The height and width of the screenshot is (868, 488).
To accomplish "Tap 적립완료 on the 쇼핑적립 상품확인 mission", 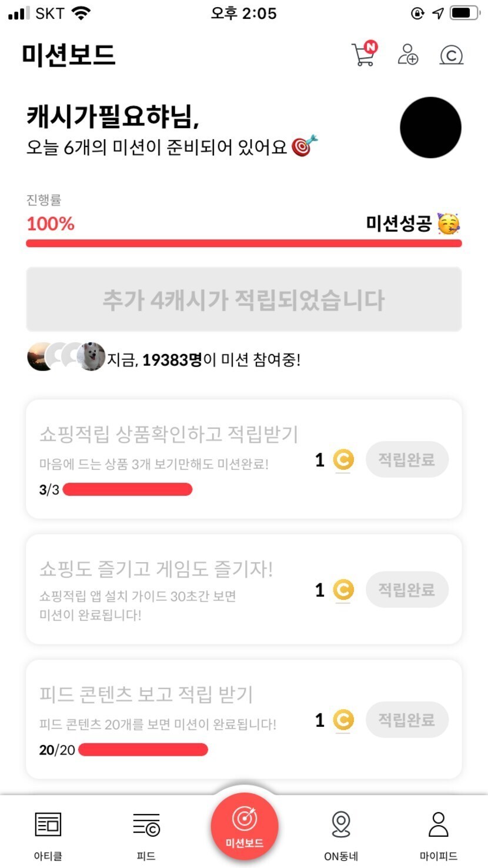I will (x=407, y=459).
